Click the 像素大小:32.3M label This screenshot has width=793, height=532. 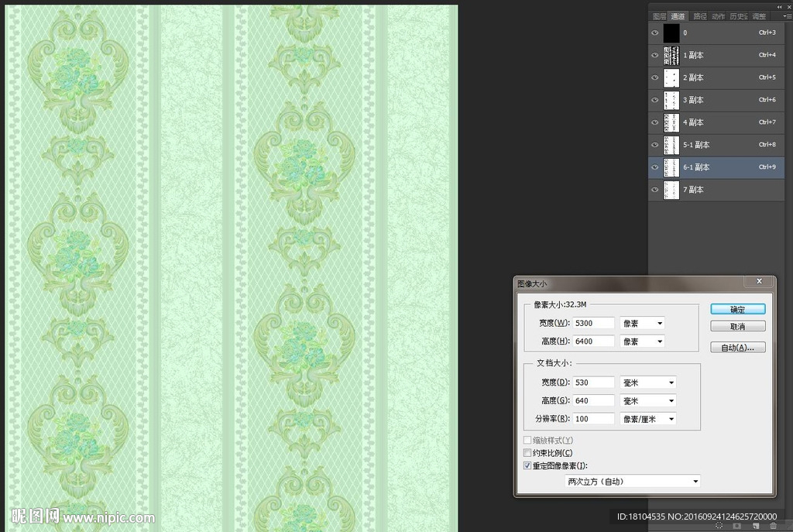[x=560, y=304]
